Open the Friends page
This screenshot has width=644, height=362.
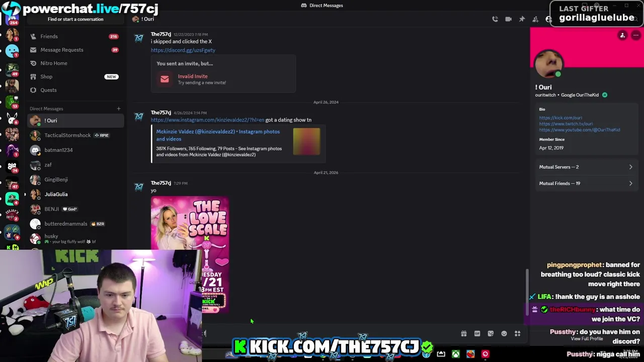[75, 36]
